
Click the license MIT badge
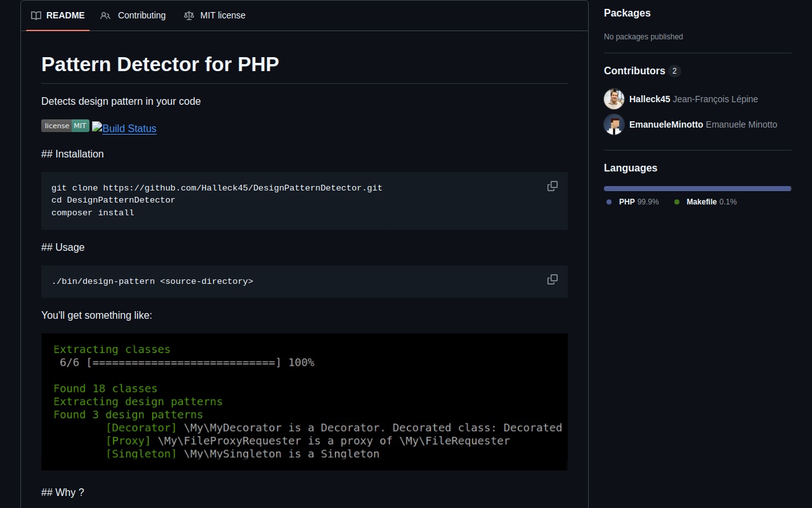tap(65, 126)
